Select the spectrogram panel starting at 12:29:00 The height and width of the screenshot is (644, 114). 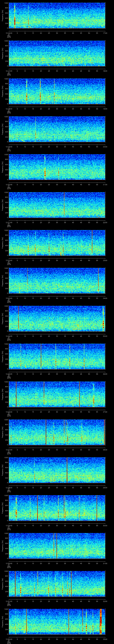tap(57, 508)
